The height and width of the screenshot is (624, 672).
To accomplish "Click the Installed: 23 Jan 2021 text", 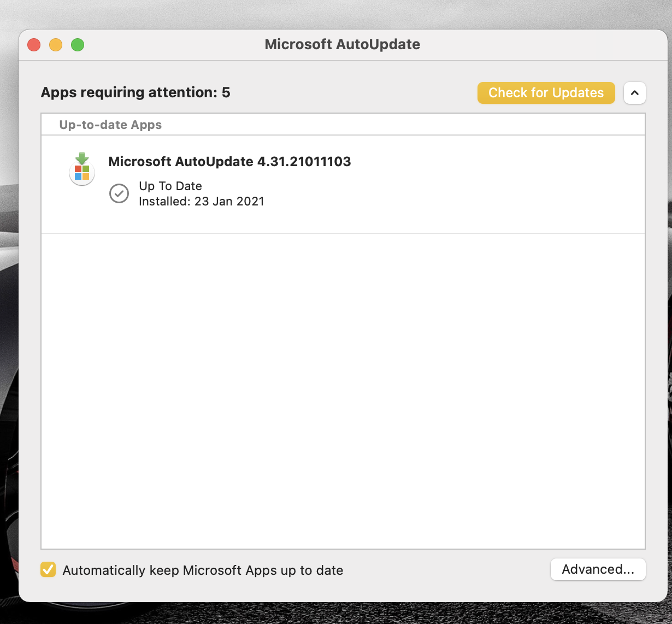I will pyautogui.click(x=202, y=201).
